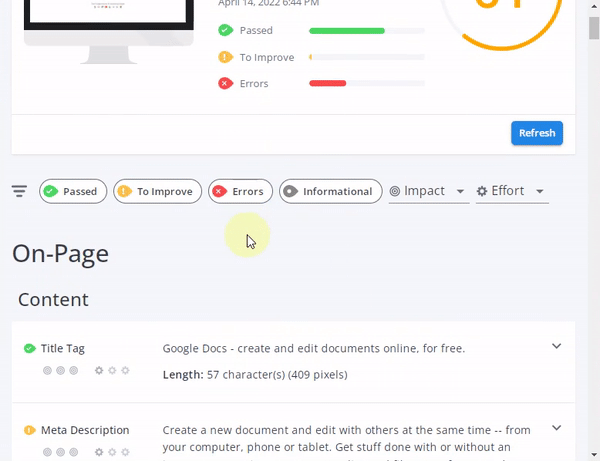Click the effort gears under Title Tag
Image resolution: width=600 pixels, height=461 pixels.
112,370
